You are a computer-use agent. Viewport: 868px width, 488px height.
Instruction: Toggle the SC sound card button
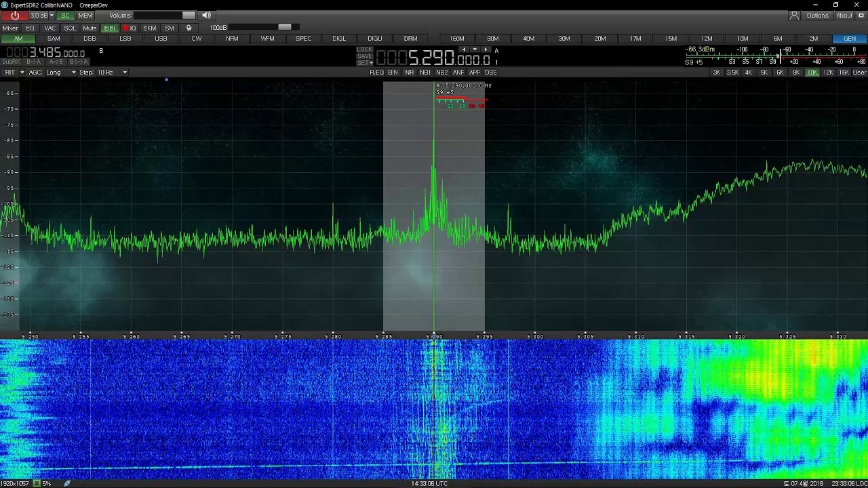65,16
